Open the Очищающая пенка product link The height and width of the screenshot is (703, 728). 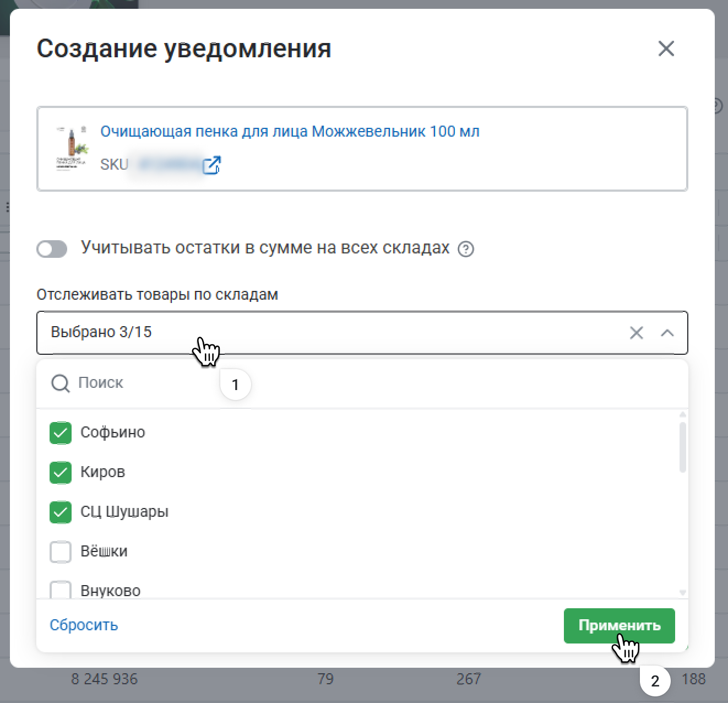coord(290,132)
